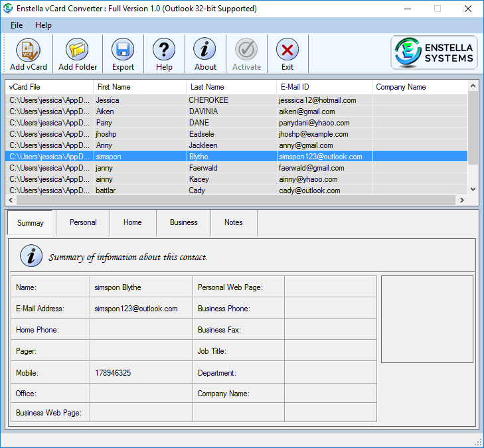Click the ainny@yhaoo.com email cell
Screen dimensions: 484x448
(x=325, y=179)
